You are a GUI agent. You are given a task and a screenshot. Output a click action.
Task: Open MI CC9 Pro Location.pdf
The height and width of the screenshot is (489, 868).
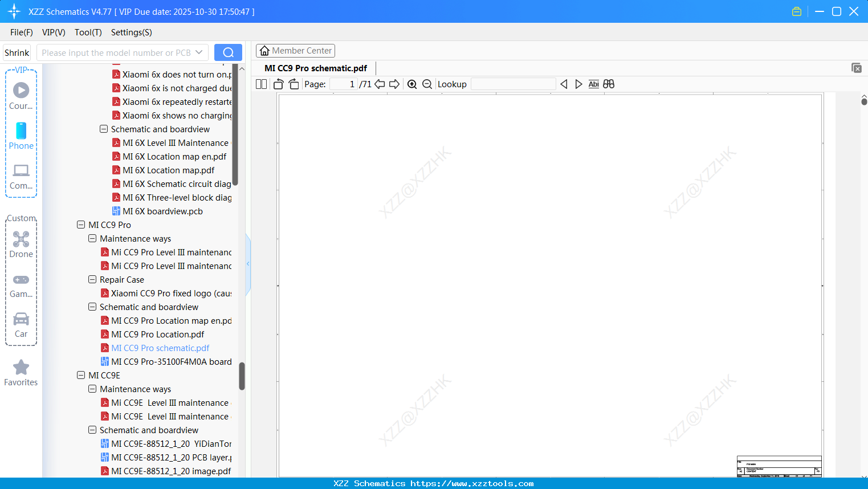(158, 335)
